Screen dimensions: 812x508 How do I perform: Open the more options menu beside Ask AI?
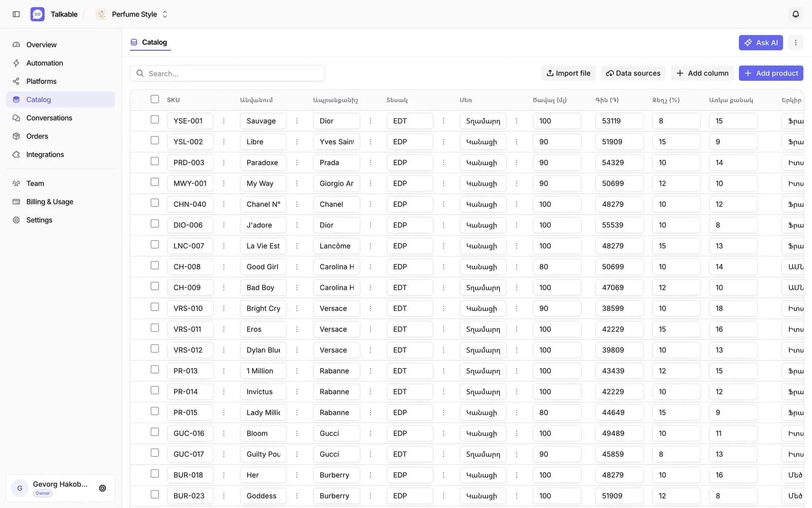(796, 43)
